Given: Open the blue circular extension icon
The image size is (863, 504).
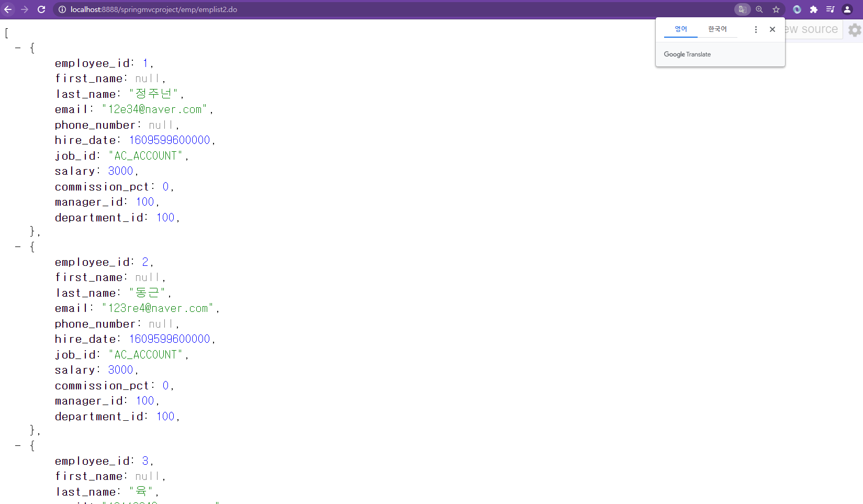Looking at the screenshot, I should (797, 9).
